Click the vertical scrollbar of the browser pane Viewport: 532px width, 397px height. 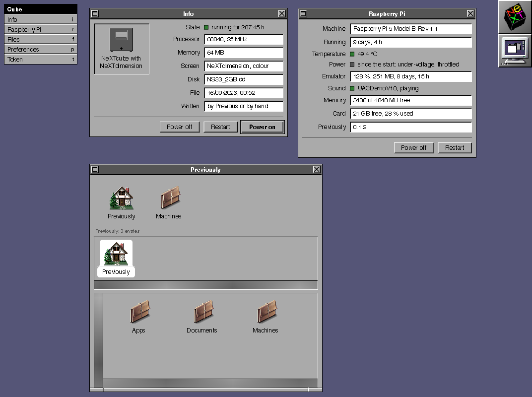click(x=98, y=340)
